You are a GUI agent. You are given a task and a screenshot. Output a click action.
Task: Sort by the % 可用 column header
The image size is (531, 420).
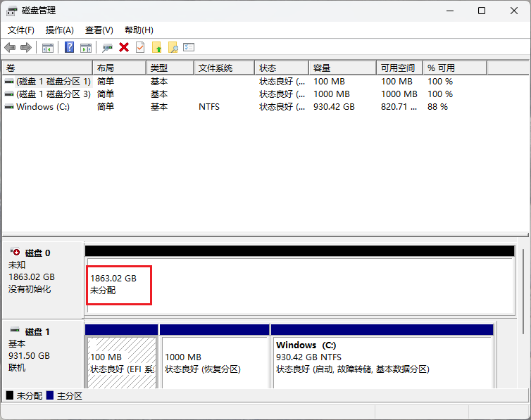[455, 68]
